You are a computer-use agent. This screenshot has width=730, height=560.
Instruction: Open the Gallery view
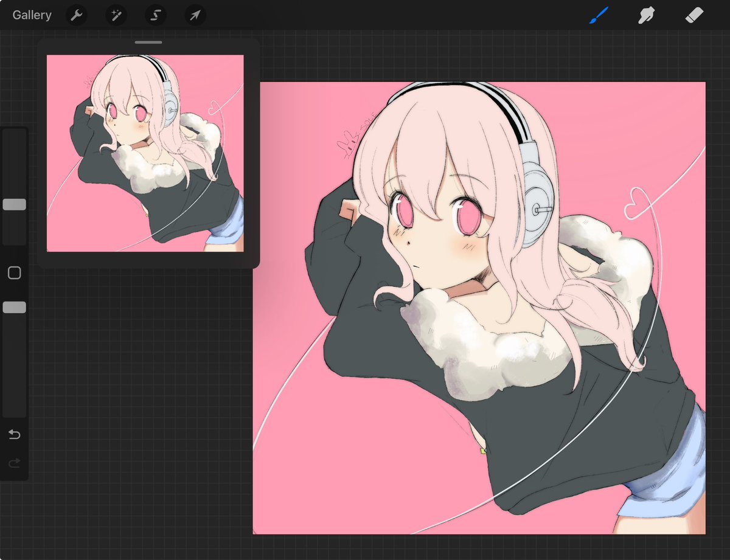(32, 15)
